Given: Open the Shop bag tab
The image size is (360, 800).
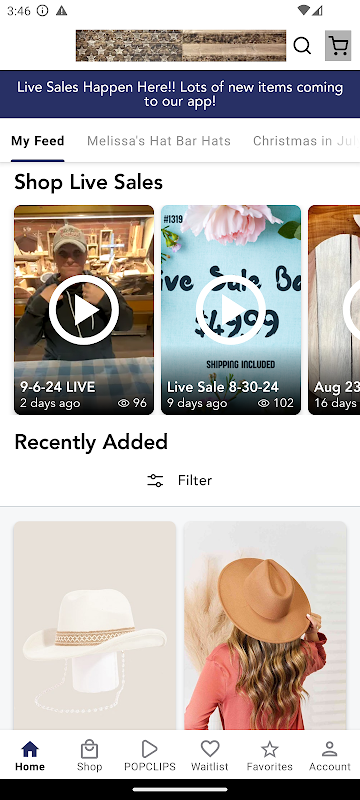Looking at the screenshot, I should tap(89, 755).
